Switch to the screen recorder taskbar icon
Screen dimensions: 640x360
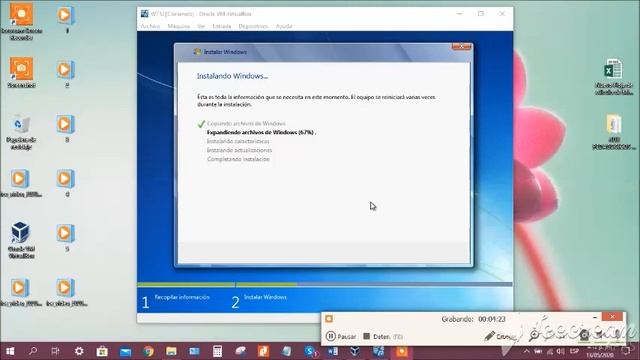(x=402, y=351)
